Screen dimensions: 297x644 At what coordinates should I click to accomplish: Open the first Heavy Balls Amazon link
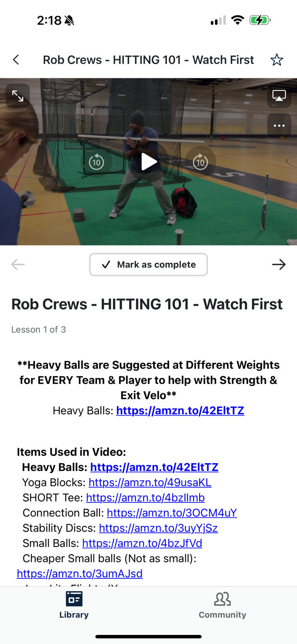pos(180,410)
